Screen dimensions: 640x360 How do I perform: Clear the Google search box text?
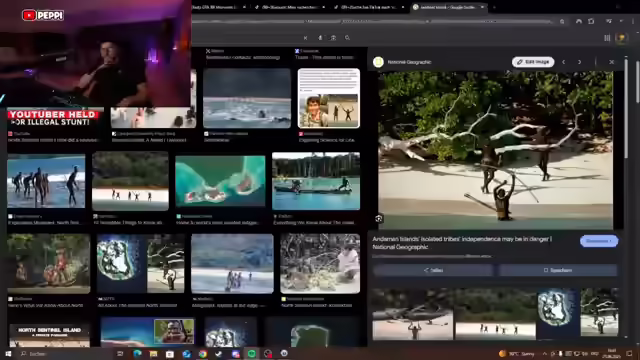[x=305, y=38]
